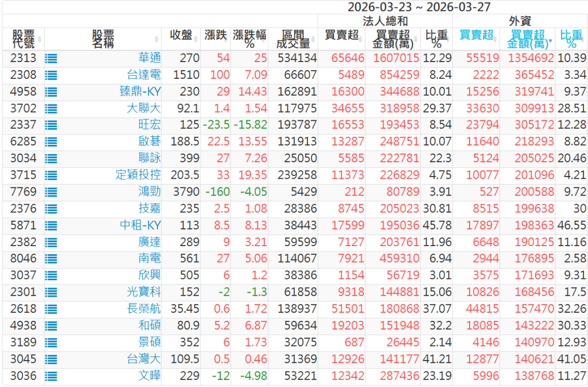Screen dimensions: 588x387
Task: Sort by the 外資 買賣超 column header
Action: (476, 35)
